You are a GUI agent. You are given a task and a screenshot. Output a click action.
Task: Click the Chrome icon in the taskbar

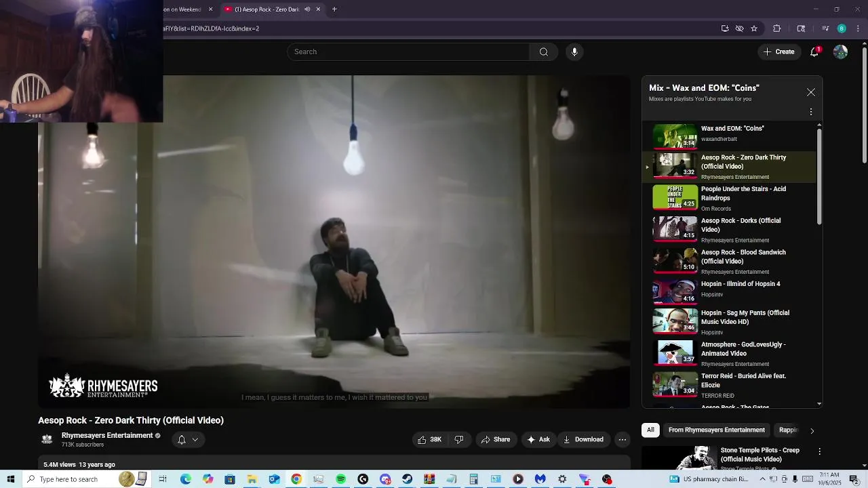tap(296, 479)
